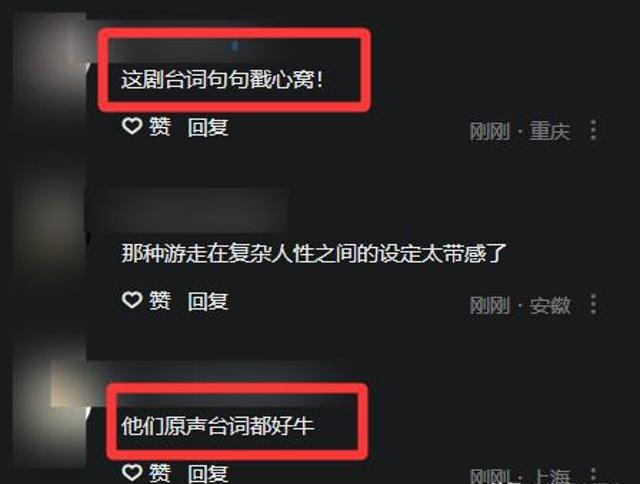Click 赞 label under second comment
The width and height of the screenshot is (640, 484).
(160, 301)
